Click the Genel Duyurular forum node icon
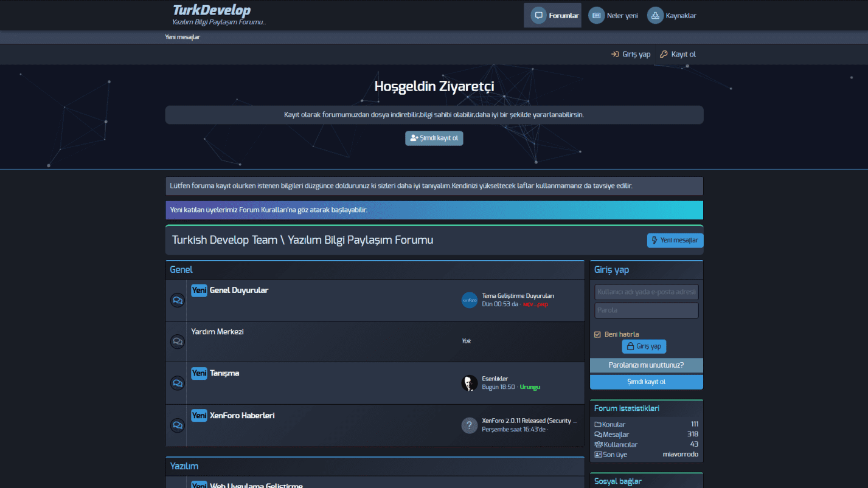This screenshot has height=488, width=868. tap(177, 300)
